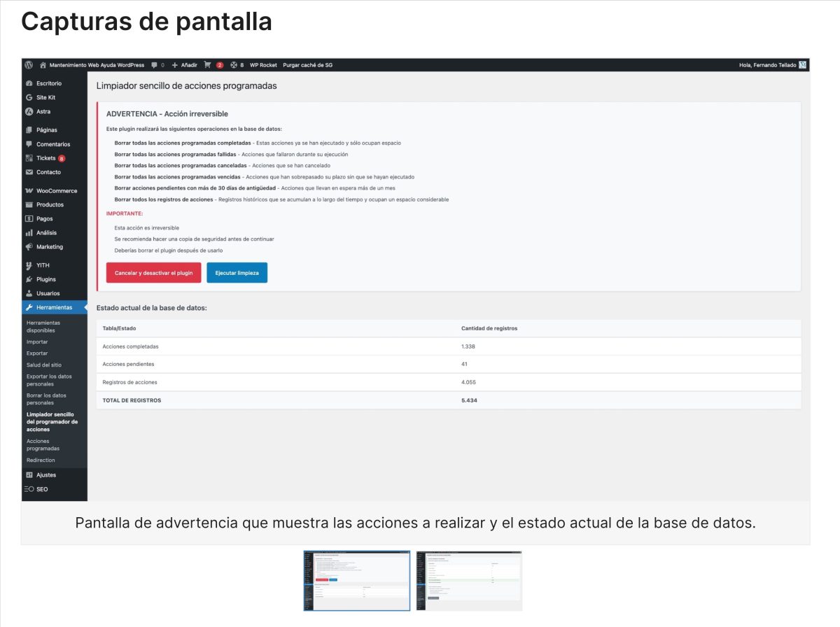Click the Plugins wrench icon
Screen dimensions: 840x627
[x=27, y=279]
